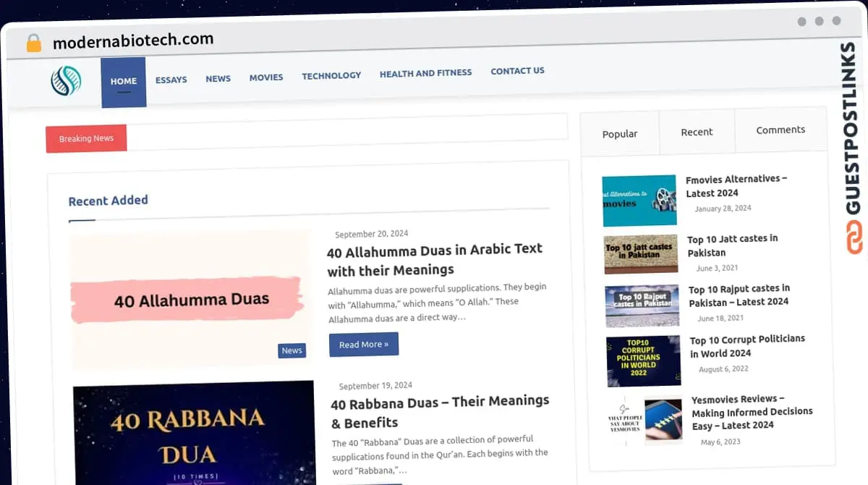
Task: Open 'Yesmovies Reviews – Making Informed Decisions' link
Action: pyautogui.click(x=752, y=412)
